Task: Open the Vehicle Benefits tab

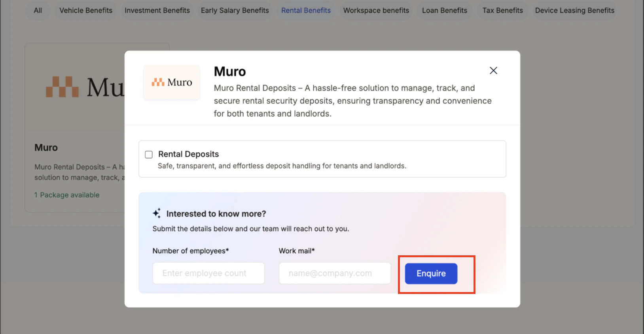Action: [x=86, y=10]
